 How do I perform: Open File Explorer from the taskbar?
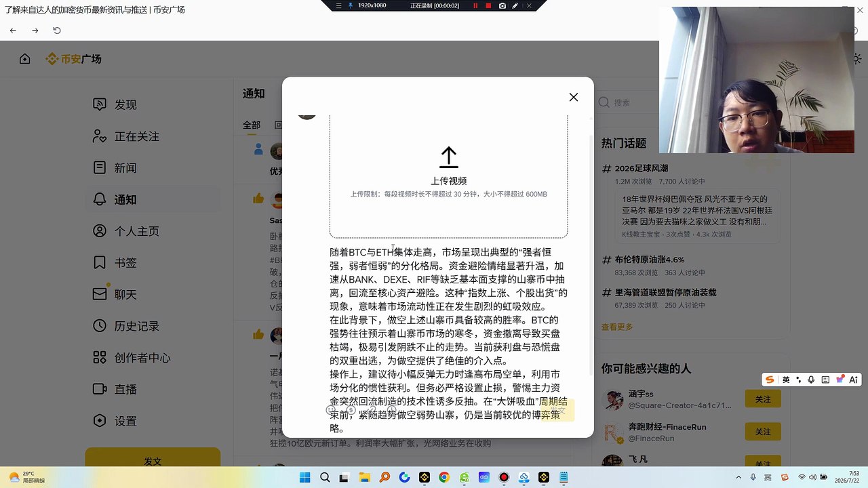pyautogui.click(x=365, y=477)
